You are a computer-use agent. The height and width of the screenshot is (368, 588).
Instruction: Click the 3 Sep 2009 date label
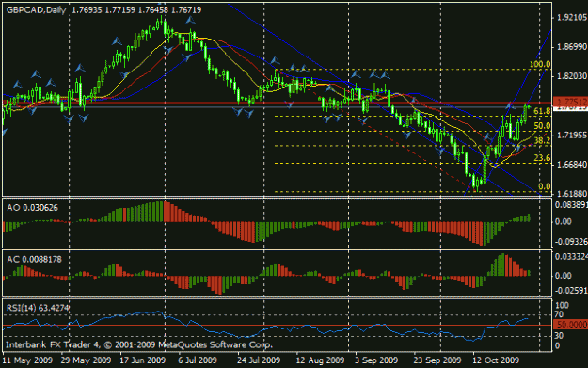click(376, 360)
